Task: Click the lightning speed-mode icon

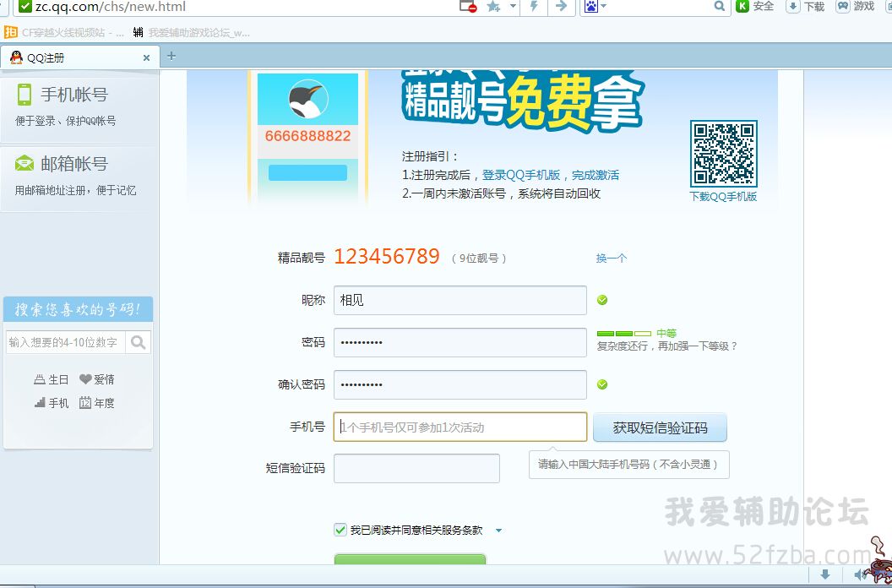Action: point(534,6)
